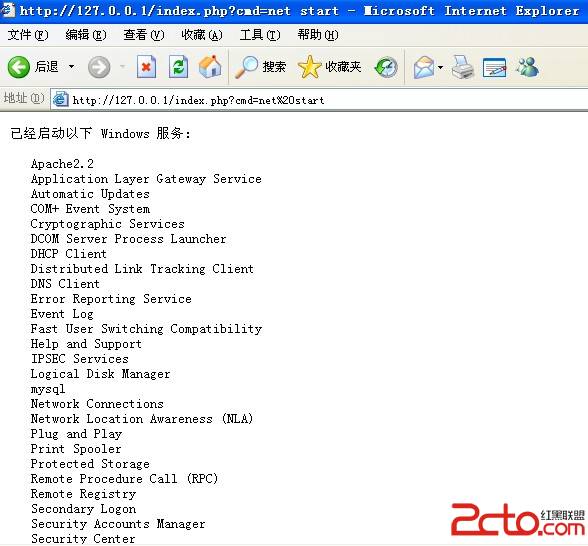This screenshot has height=546, width=588.
Task: Open the 收藏(A) menu
Action: click(x=202, y=35)
